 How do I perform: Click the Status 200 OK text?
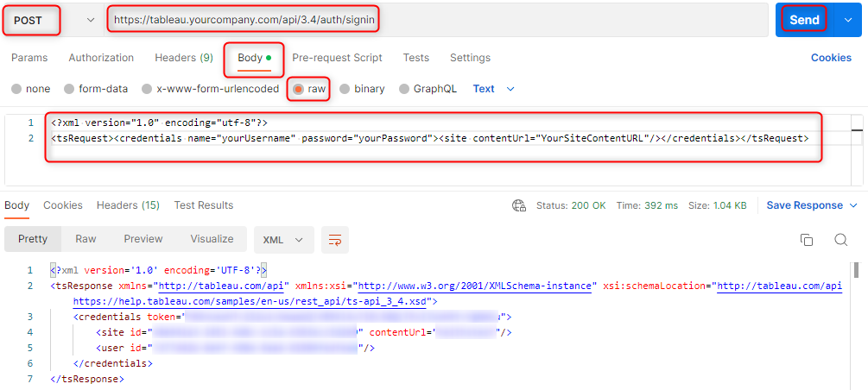pos(571,205)
